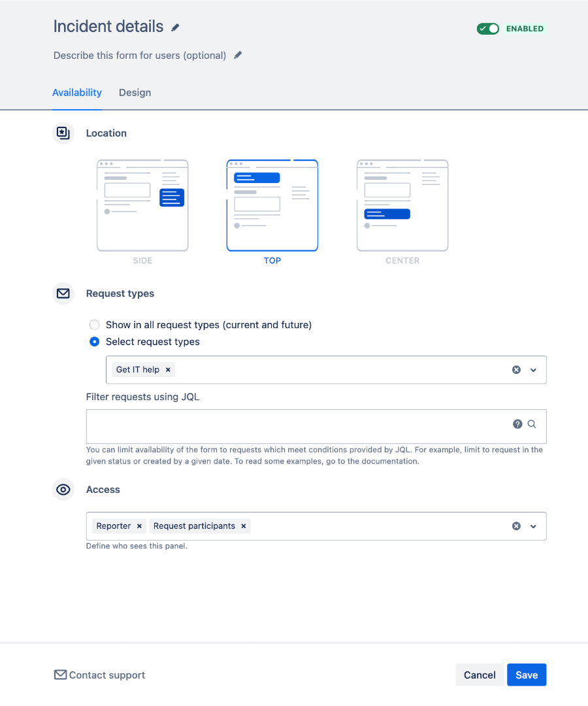Select Show in all request types radio button
Image resolution: width=588 pixels, height=706 pixels.
point(94,324)
